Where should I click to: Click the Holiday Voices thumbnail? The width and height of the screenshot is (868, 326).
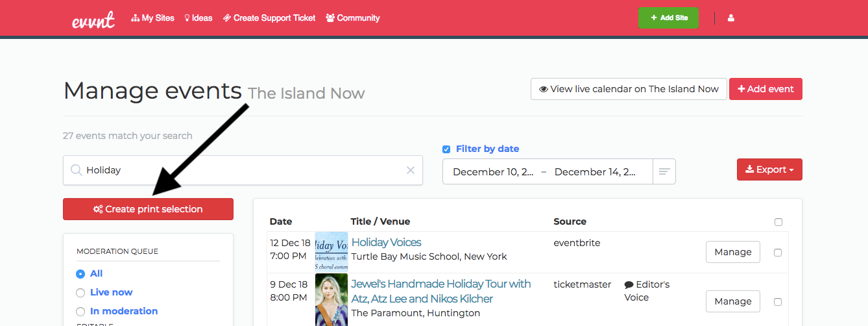332,252
